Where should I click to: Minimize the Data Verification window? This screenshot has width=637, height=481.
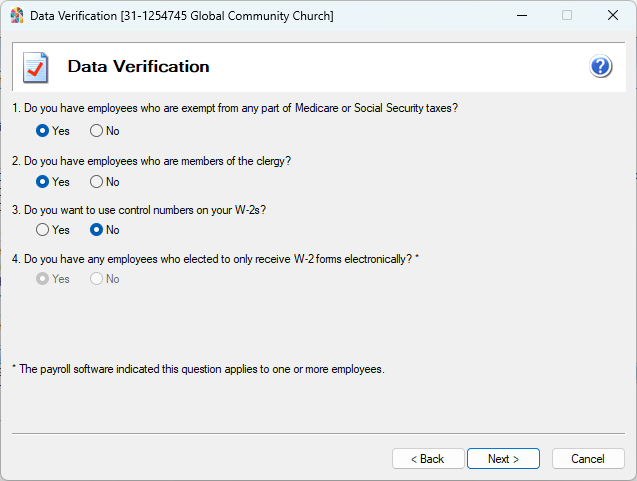point(520,16)
